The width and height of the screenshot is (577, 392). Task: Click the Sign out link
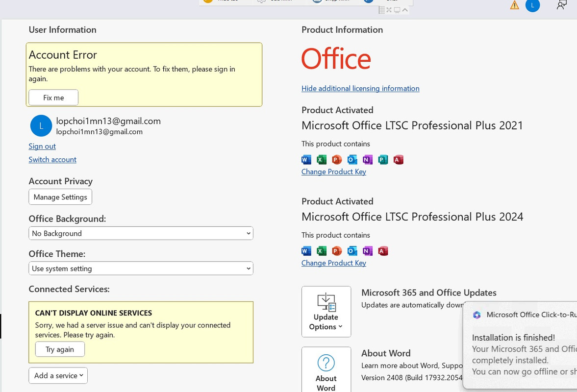[42, 146]
